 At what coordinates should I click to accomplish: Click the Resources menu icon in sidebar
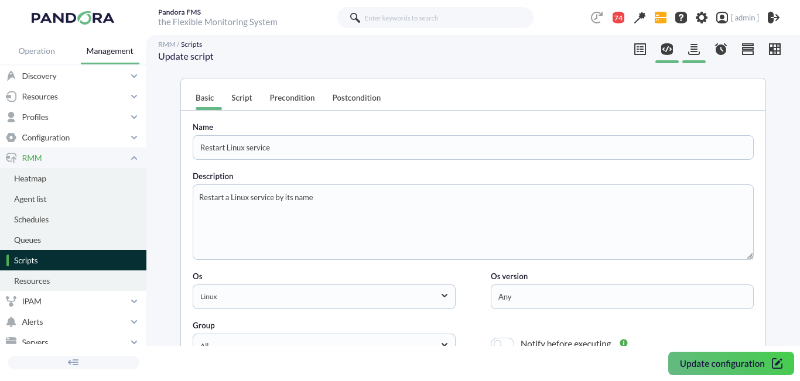tap(11, 96)
